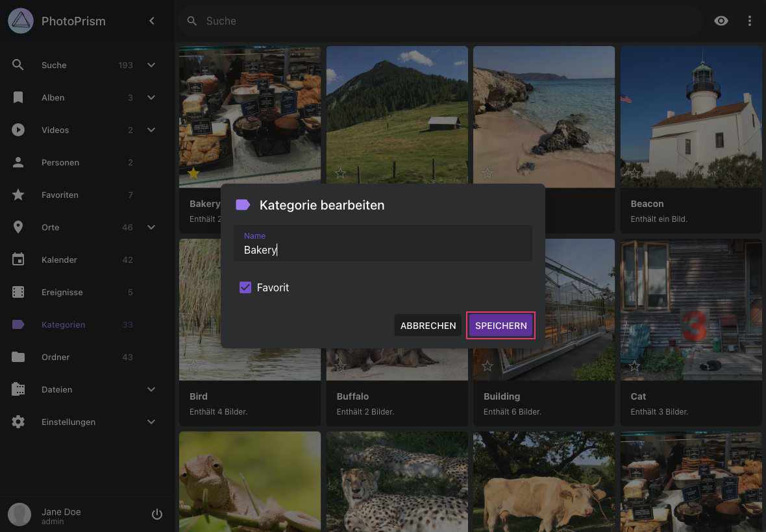The image size is (766, 532).
Task: Click the Ereignisse film strip icon
Action: coord(18,293)
